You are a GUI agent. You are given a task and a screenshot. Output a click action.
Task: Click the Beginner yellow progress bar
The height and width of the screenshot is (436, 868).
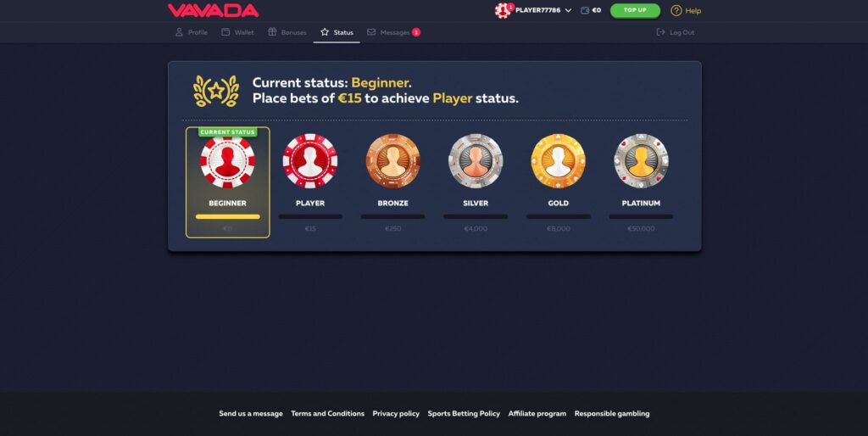click(227, 216)
